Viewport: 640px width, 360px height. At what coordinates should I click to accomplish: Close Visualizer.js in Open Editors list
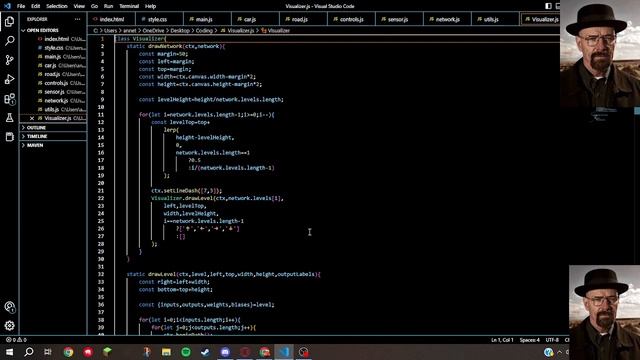[x=32, y=118]
